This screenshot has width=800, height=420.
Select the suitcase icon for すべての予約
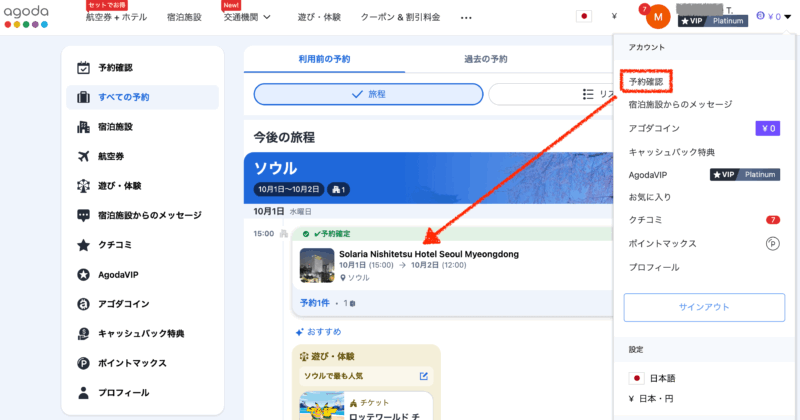click(83, 97)
